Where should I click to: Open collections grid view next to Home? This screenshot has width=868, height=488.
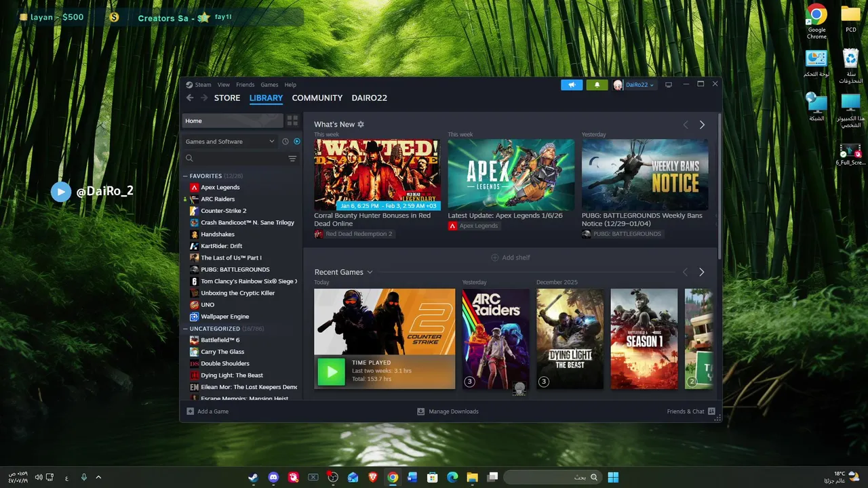coord(292,121)
